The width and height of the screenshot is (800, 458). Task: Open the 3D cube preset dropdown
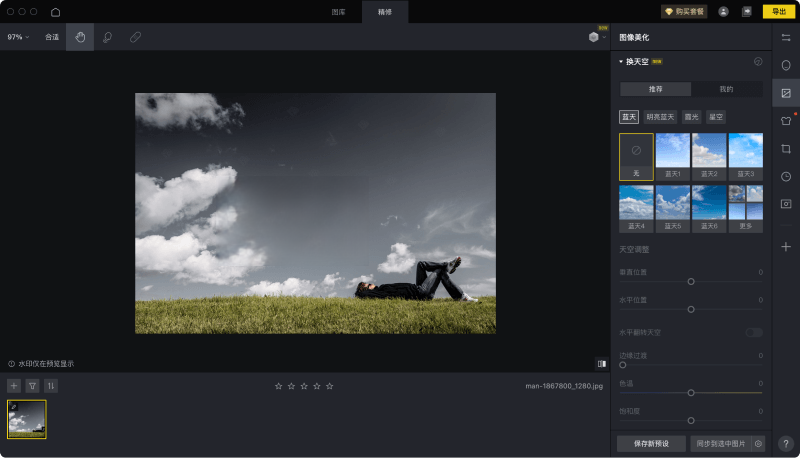tap(595, 37)
